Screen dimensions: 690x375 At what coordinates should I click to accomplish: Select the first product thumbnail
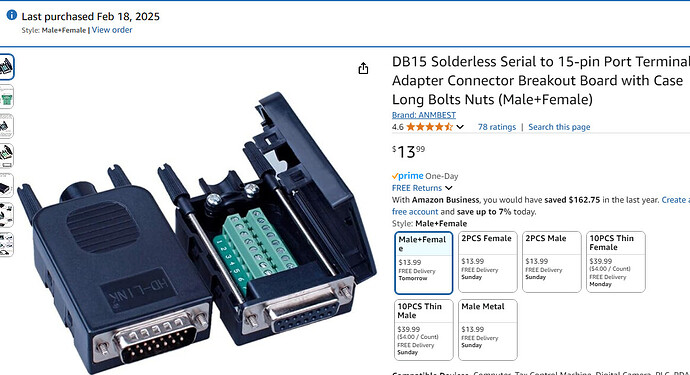coord(6,67)
